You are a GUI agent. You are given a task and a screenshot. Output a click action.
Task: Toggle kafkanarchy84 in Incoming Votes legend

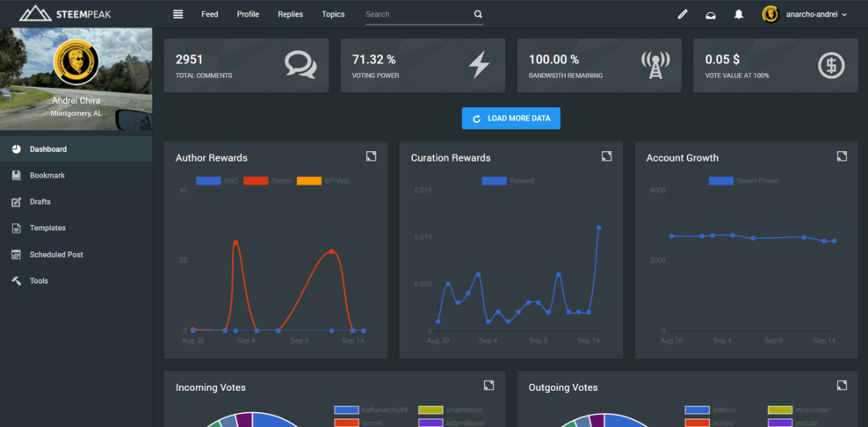(x=371, y=410)
